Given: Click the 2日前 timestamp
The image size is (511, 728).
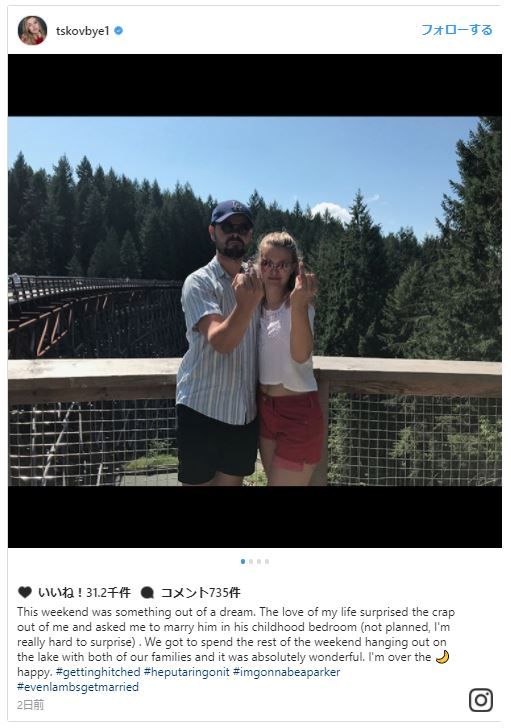Looking at the screenshot, I should [31, 705].
